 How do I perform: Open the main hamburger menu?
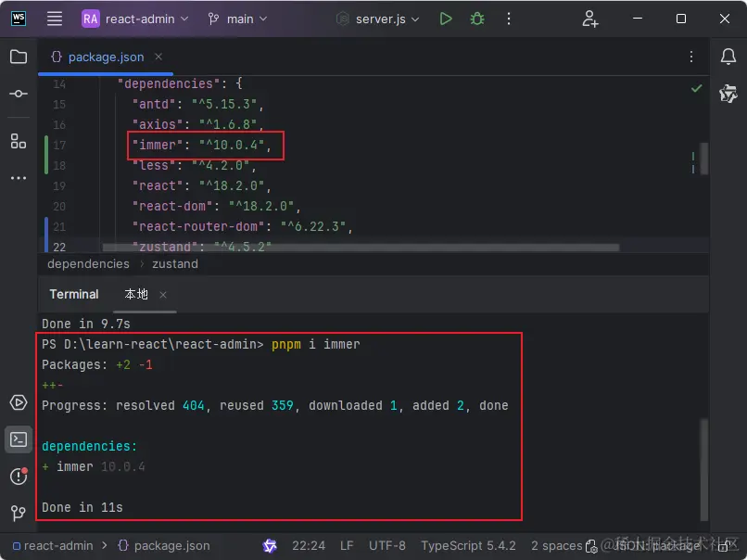coord(55,19)
